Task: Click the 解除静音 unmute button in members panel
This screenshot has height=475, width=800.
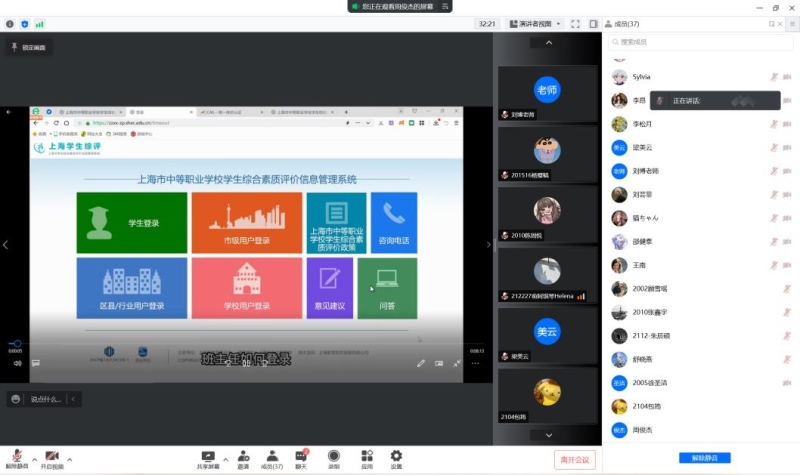Action: (705, 458)
